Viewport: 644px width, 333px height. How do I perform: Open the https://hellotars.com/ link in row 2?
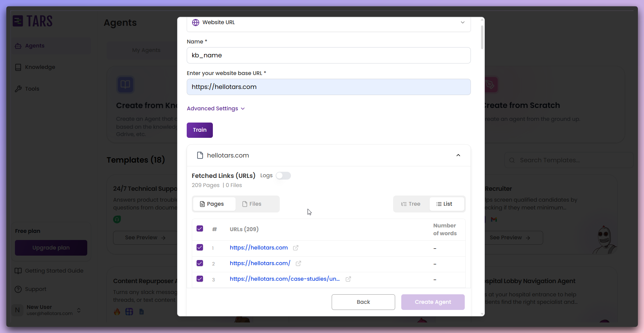tap(260, 263)
